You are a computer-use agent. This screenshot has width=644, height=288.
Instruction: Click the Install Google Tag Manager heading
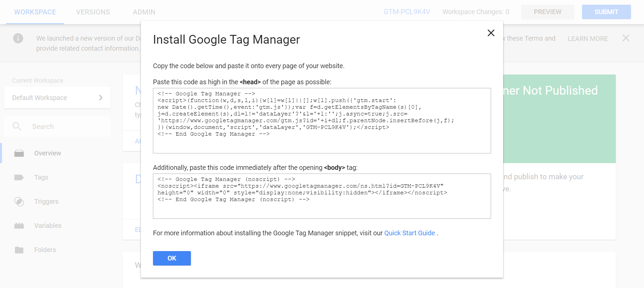226,40
